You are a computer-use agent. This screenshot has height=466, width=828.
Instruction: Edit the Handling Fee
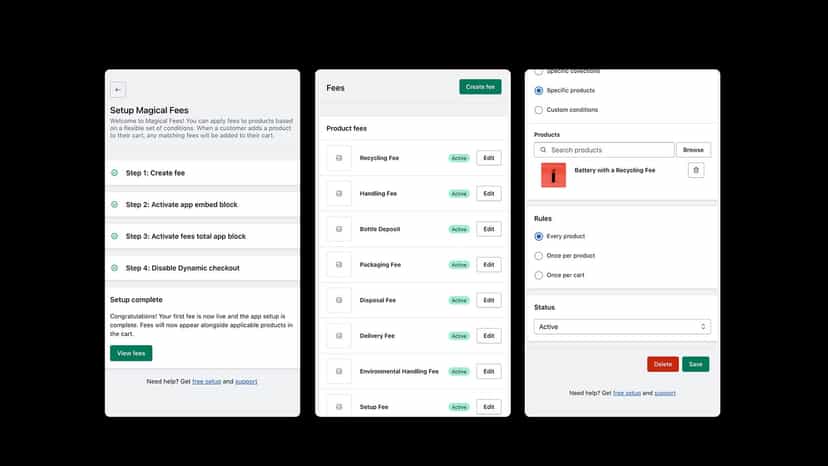click(x=489, y=193)
